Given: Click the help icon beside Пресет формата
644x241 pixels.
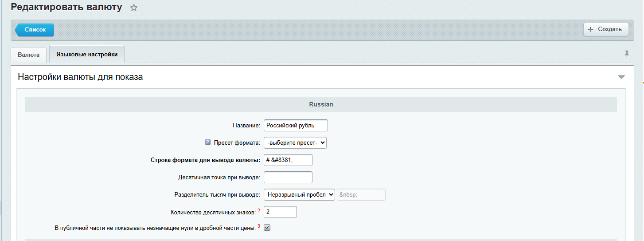Looking at the screenshot, I should tap(208, 142).
